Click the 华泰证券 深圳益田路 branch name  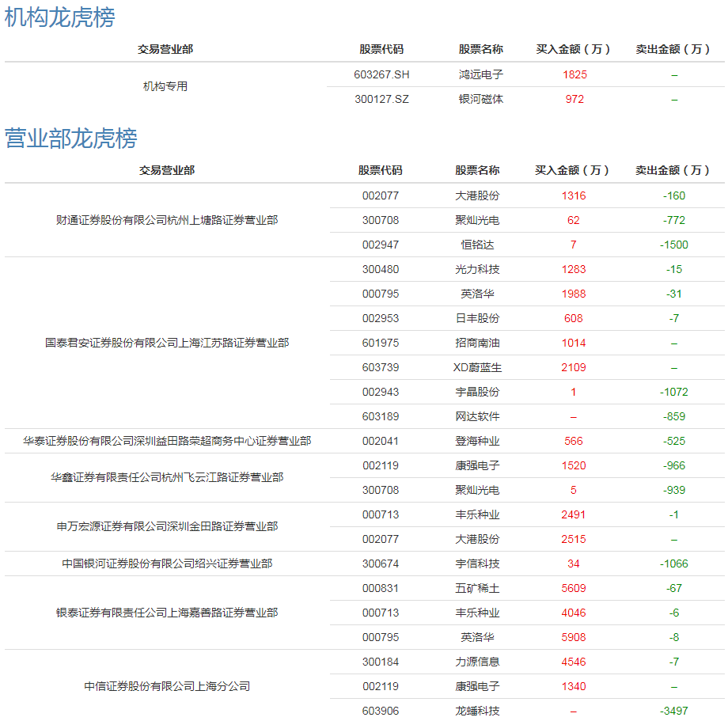[x=166, y=441]
